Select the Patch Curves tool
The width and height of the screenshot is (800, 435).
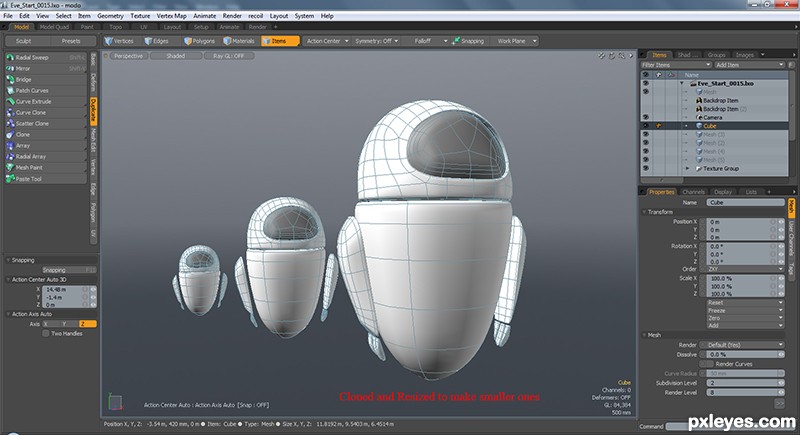click(45, 90)
